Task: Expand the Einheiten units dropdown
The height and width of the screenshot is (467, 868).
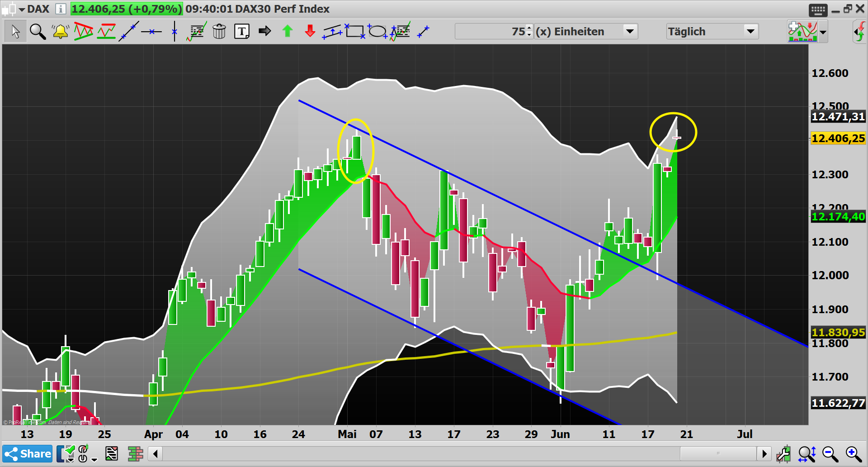Action: [x=630, y=31]
